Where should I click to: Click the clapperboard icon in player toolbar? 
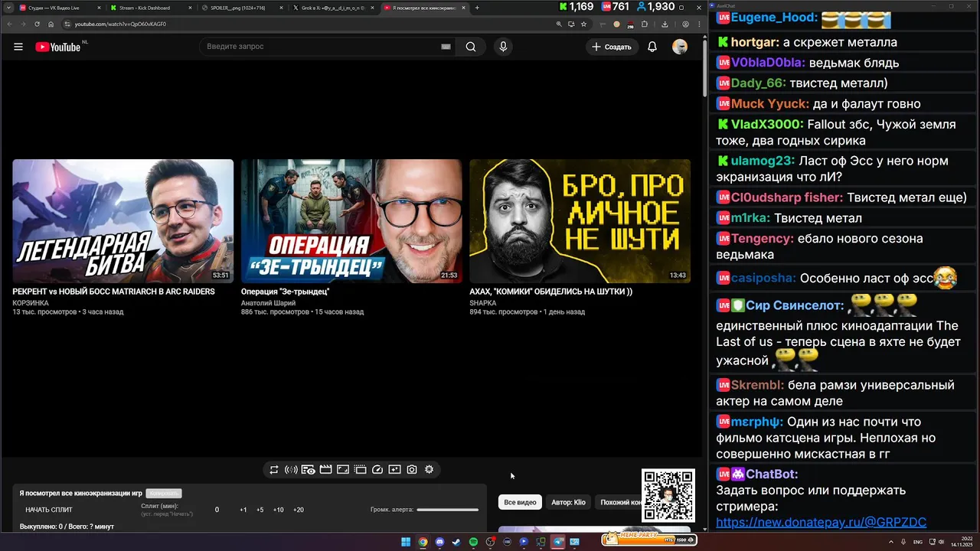325,470
